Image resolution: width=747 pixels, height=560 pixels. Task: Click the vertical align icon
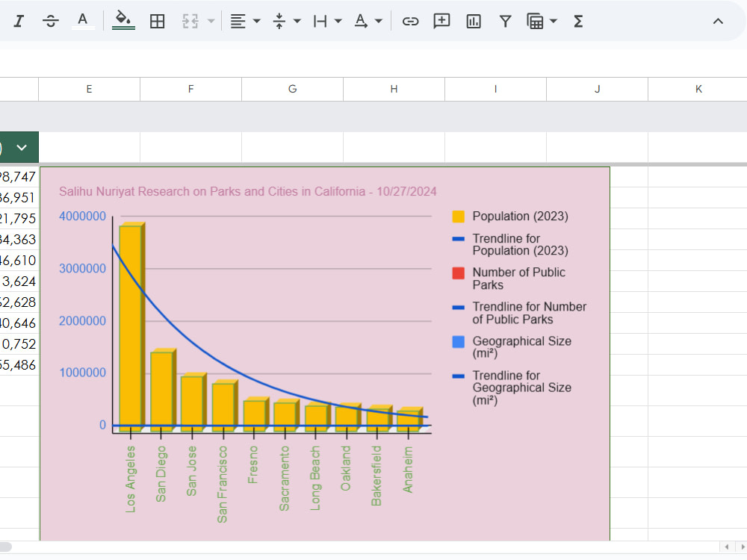click(x=279, y=21)
